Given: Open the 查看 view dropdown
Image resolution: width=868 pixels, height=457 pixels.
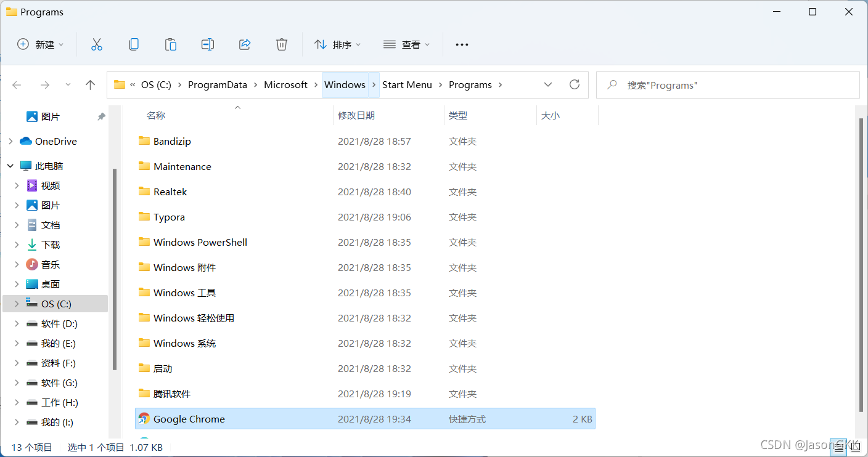Looking at the screenshot, I should click(x=407, y=44).
